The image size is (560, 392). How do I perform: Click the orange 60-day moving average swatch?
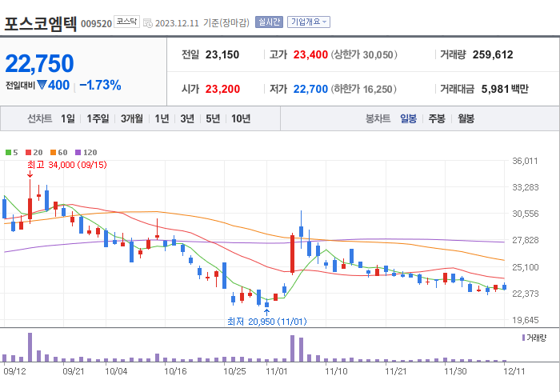[54, 153]
